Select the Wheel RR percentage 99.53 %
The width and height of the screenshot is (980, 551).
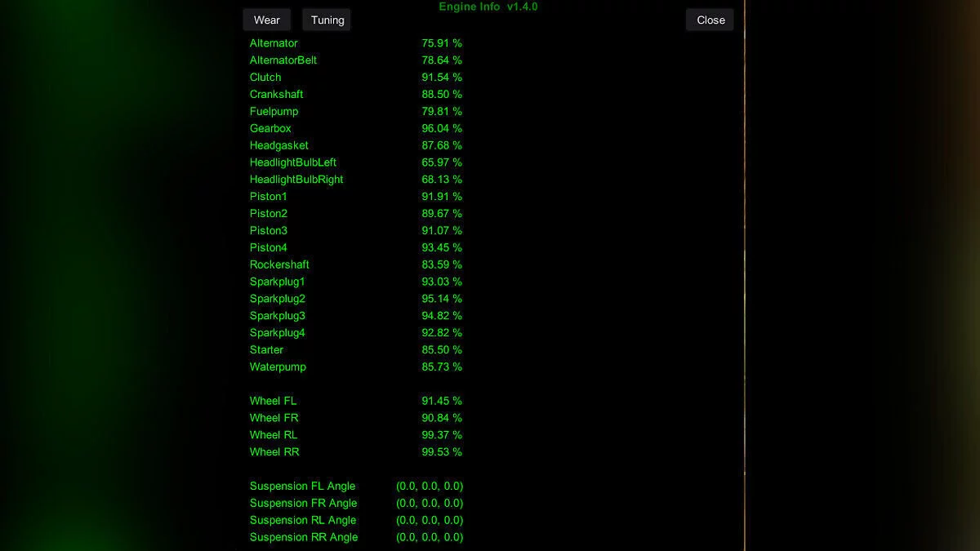tap(441, 452)
